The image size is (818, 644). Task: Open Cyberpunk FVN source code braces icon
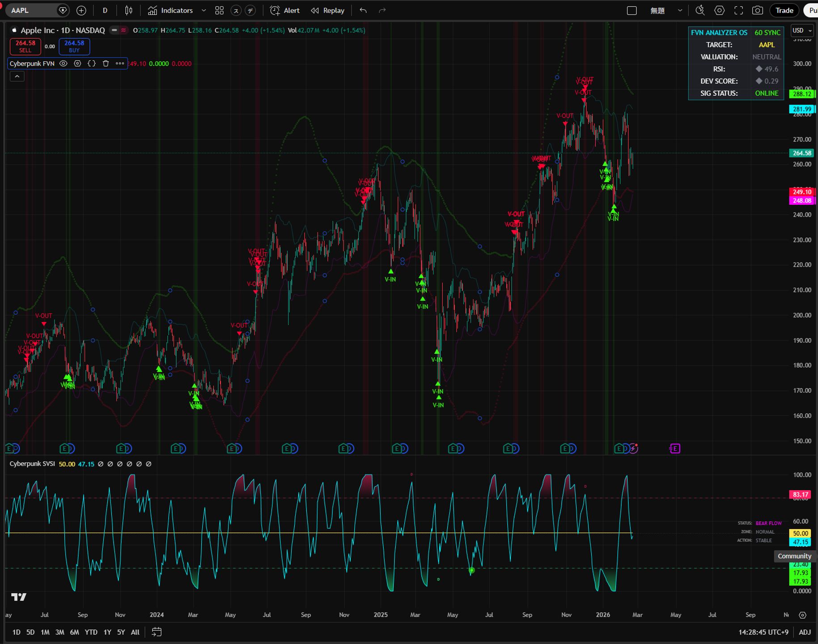(x=92, y=64)
